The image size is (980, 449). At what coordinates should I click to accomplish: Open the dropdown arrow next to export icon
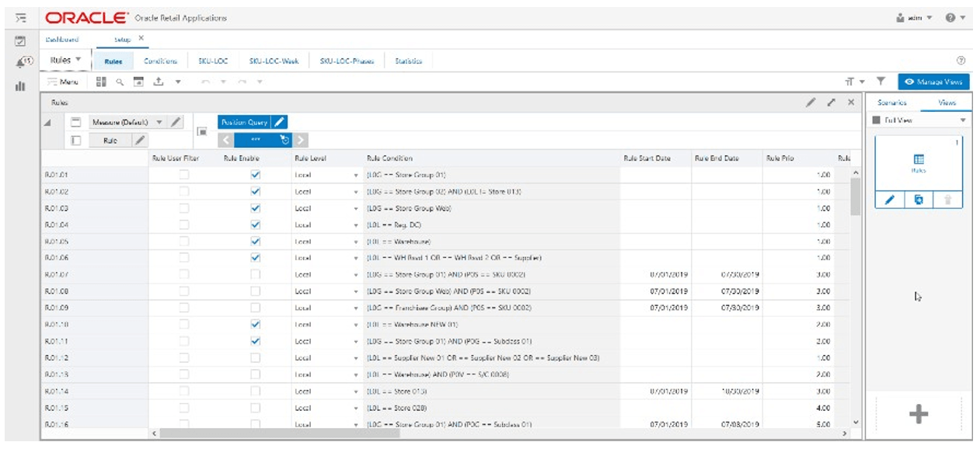[177, 82]
